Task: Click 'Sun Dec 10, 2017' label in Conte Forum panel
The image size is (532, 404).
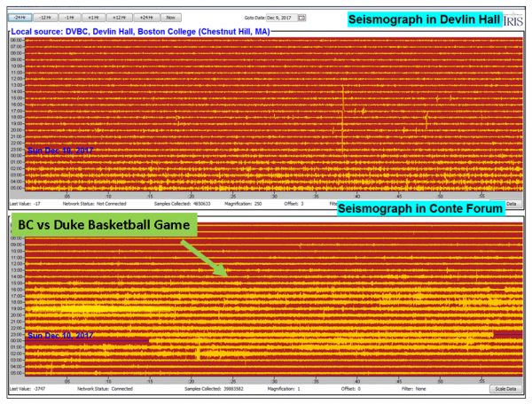Action: [x=60, y=336]
